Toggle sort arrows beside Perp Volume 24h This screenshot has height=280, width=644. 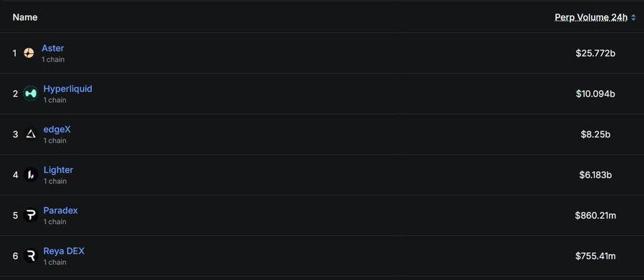click(633, 17)
